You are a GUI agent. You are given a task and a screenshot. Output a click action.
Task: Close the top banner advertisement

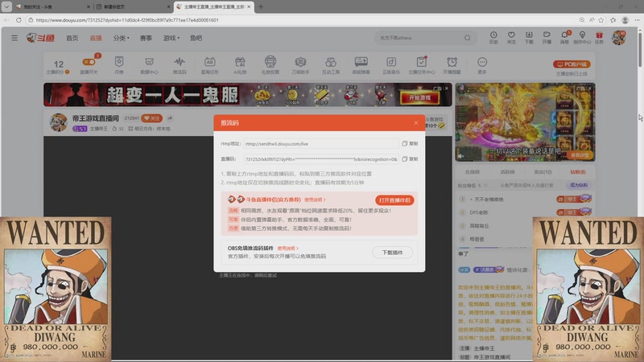pyautogui.click(x=447, y=88)
